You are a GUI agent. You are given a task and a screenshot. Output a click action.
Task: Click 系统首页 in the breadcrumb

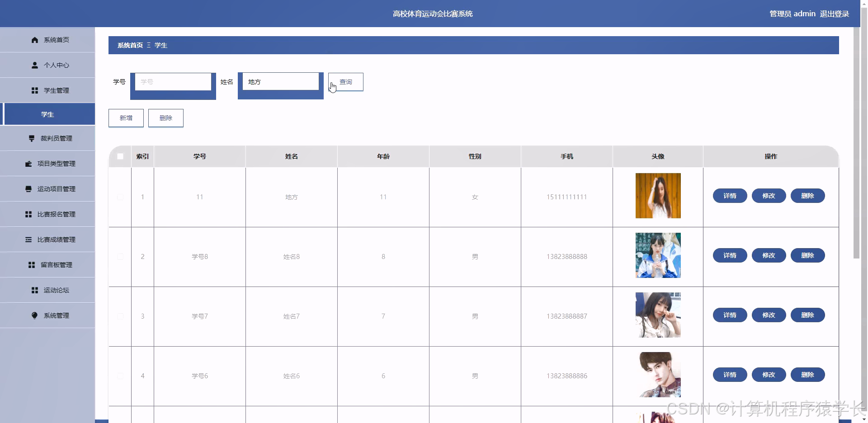(x=130, y=45)
